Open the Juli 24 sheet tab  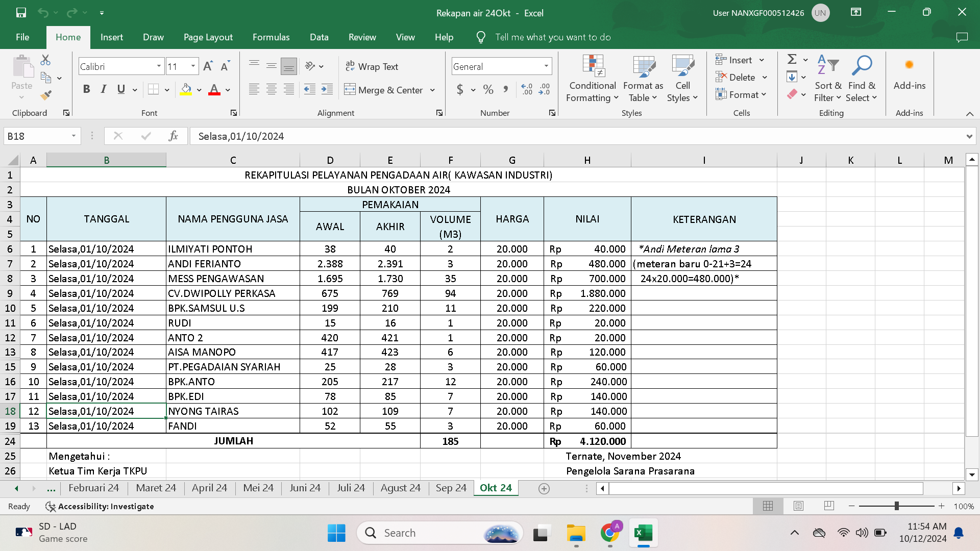click(x=351, y=488)
